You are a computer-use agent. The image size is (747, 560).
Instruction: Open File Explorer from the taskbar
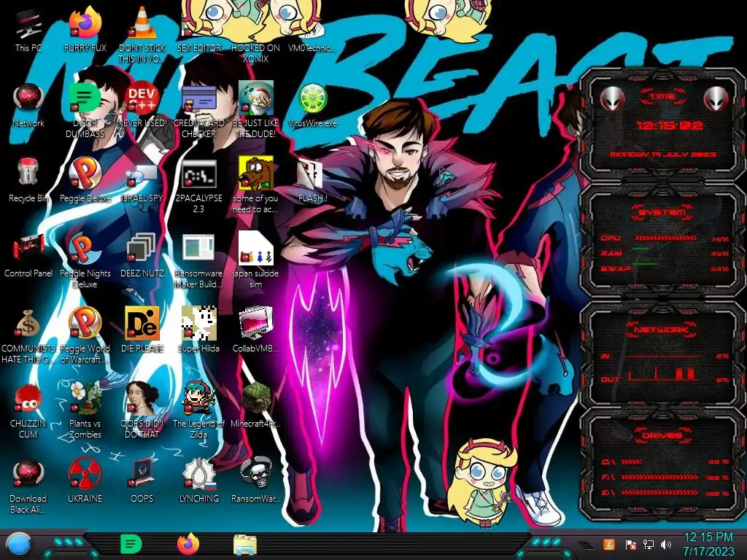click(245, 545)
